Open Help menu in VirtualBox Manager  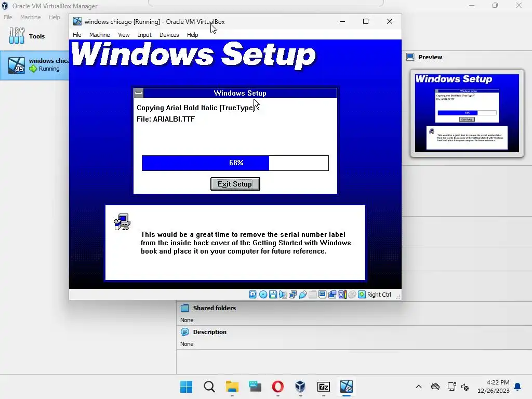coord(54,17)
